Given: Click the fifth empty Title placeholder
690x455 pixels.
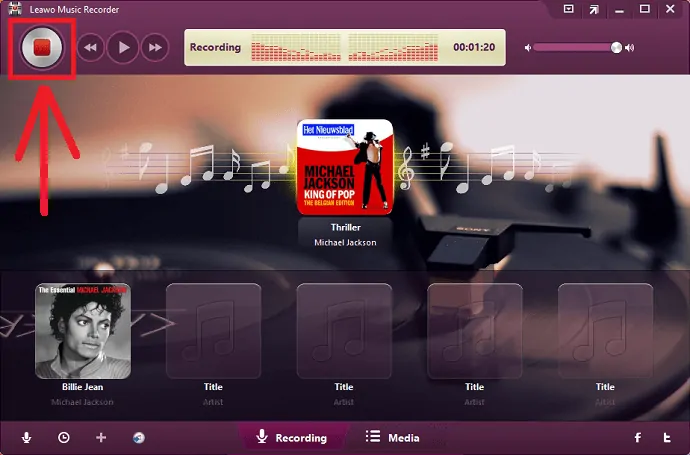Looking at the screenshot, I should point(606,331).
